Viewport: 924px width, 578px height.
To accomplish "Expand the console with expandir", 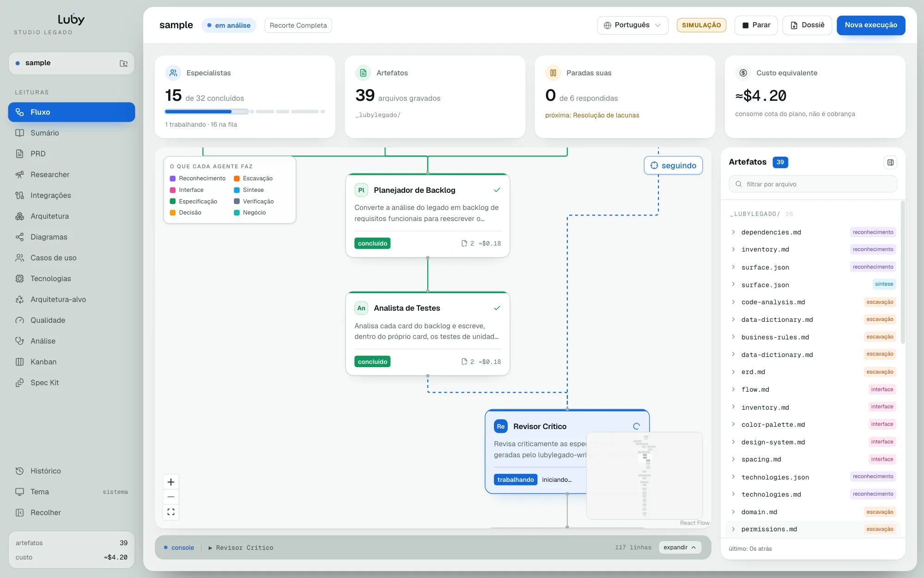I will (x=680, y=547).
